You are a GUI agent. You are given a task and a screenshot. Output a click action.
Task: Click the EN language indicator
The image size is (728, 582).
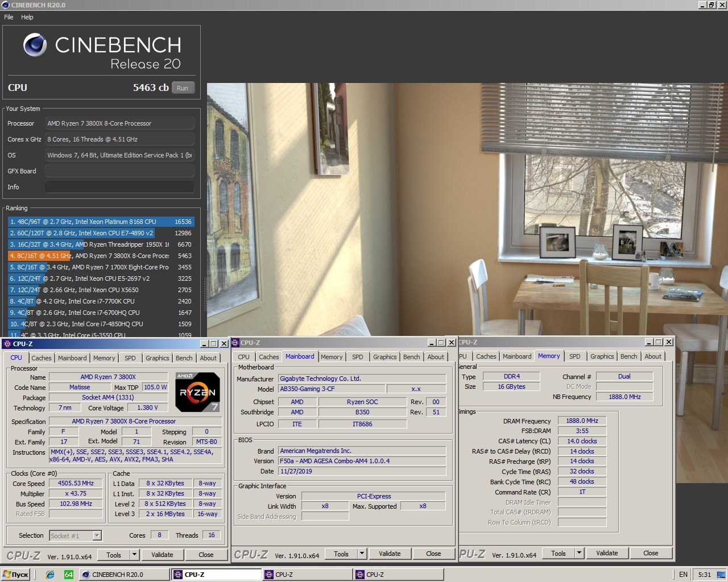[x=683, y=575]
